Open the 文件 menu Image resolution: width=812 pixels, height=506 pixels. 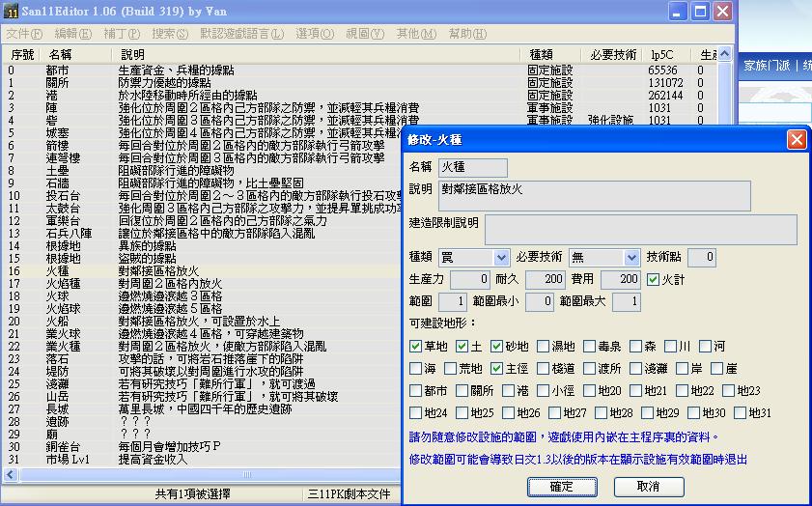coord(23,34)
